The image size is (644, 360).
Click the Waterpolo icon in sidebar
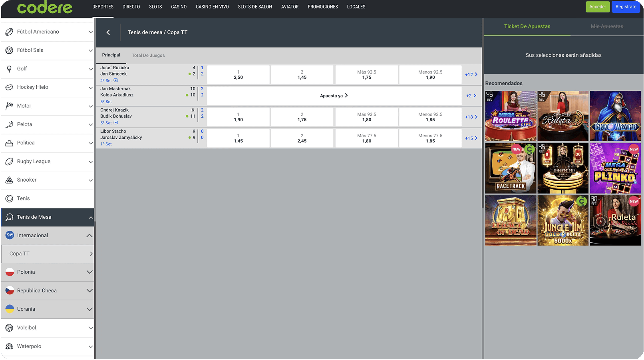pos(9,346)
